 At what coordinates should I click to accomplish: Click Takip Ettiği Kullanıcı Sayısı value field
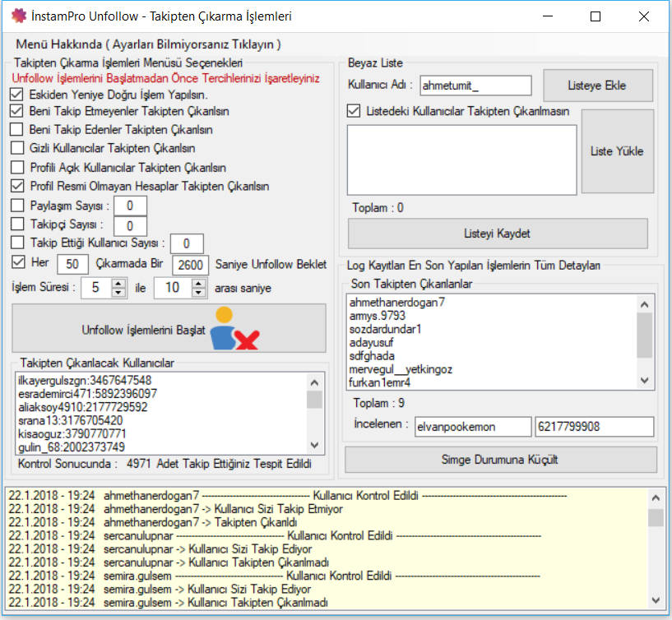187,243
